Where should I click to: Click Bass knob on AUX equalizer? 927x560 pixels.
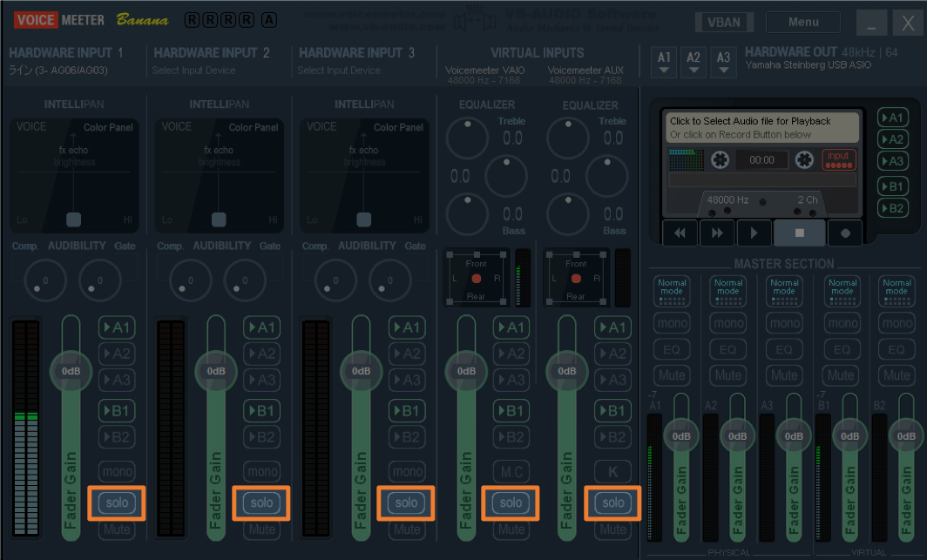coord(567,214)
